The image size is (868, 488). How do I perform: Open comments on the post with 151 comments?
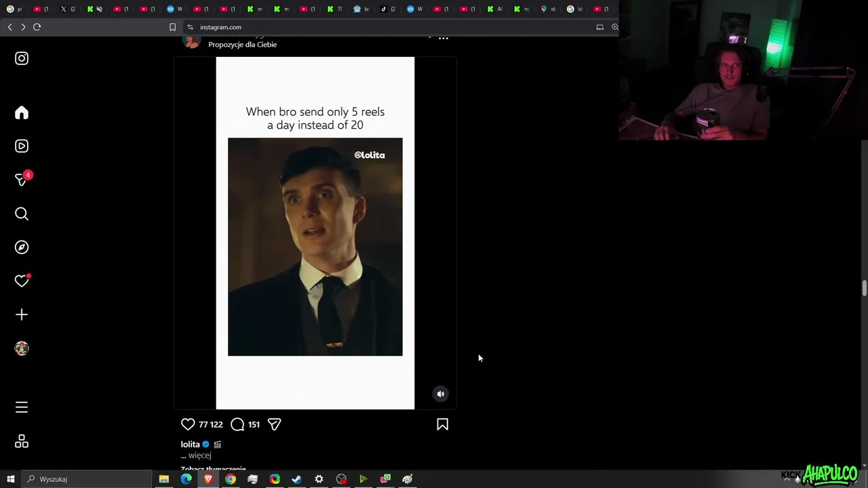click(237, 424)
